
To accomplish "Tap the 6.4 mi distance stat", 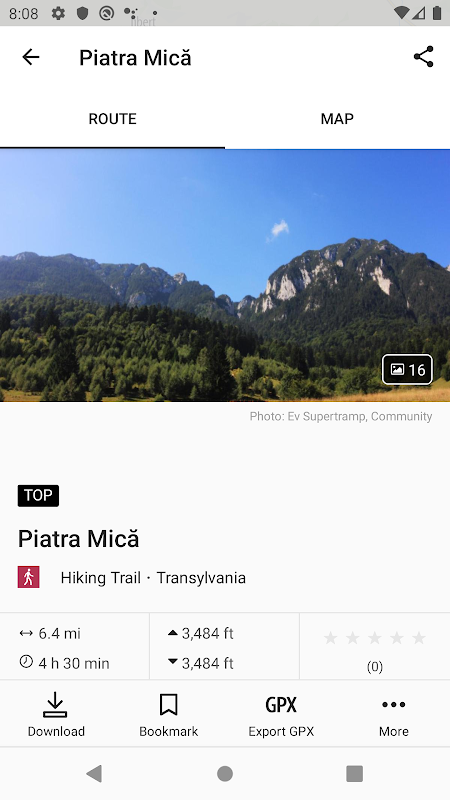I will click(x=50, y=634).
